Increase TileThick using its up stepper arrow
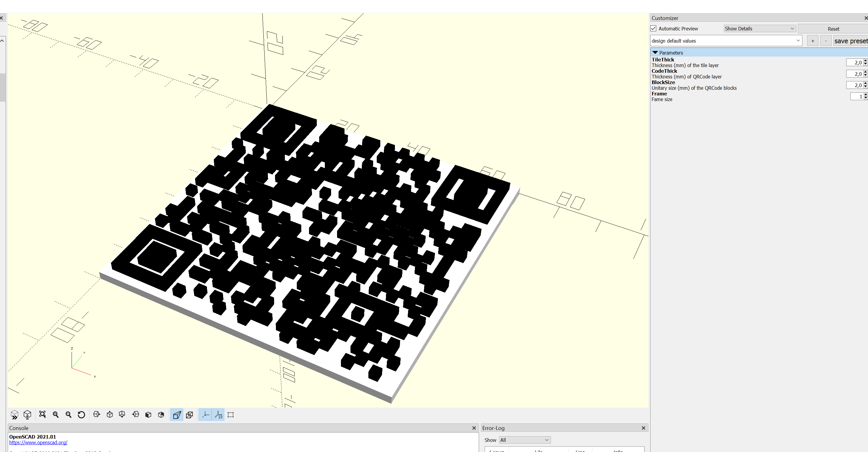This screenshot has height=452, width=868. [866, 61]
